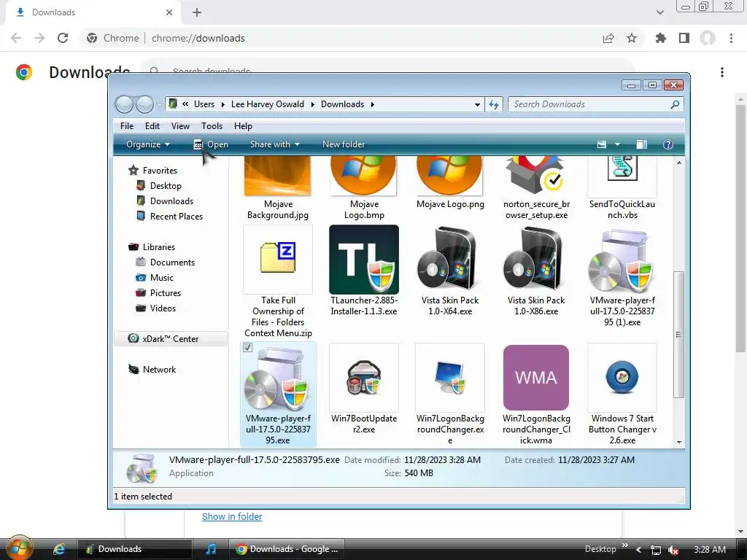Click the Explorer vertical scrollbar thumb

[x=679, y=334]
